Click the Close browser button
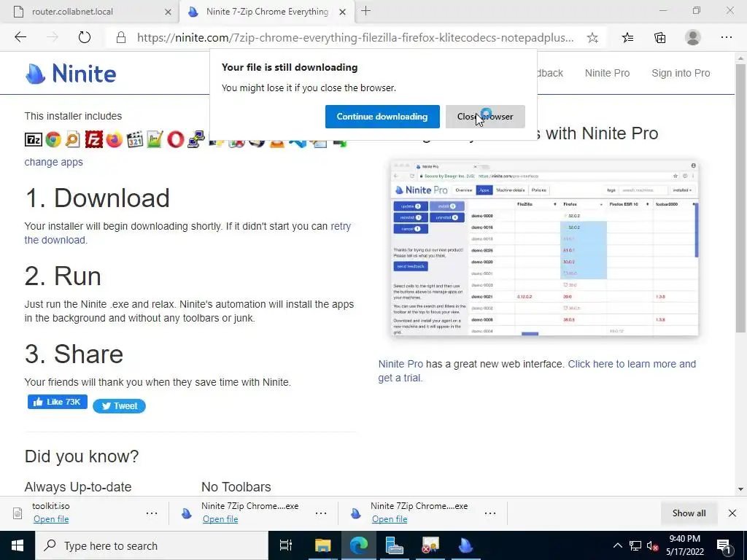Image resolution: width=747 pixels, height=560 pixels. [x=485, y=117]
